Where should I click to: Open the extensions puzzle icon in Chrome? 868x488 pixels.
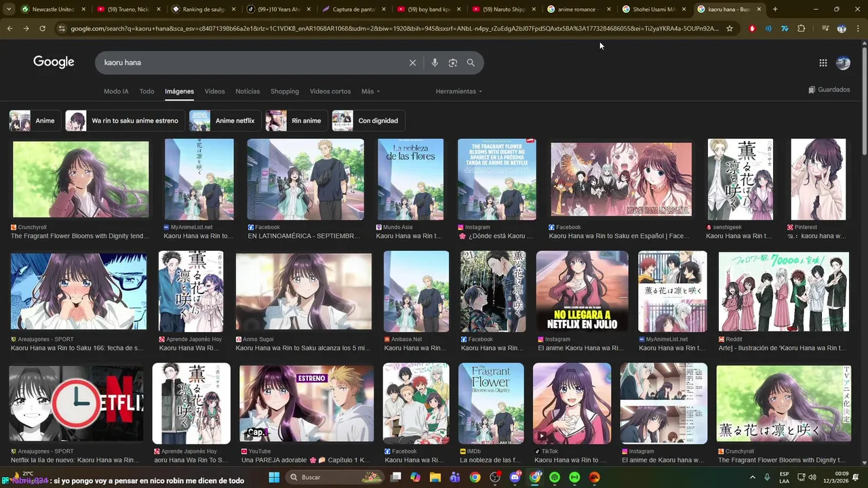(x=802, y=28)
